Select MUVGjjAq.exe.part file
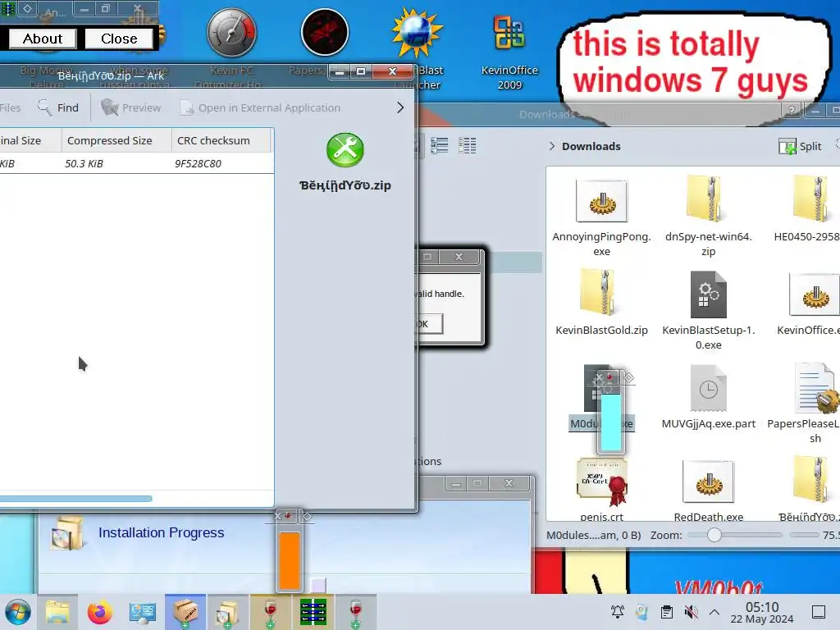 [x=708, y=396]
